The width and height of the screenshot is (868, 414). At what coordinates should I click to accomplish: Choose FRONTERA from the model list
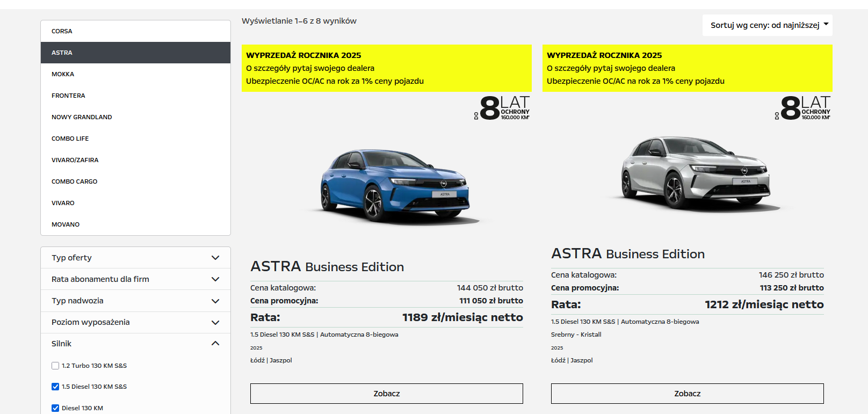point(68,96)
